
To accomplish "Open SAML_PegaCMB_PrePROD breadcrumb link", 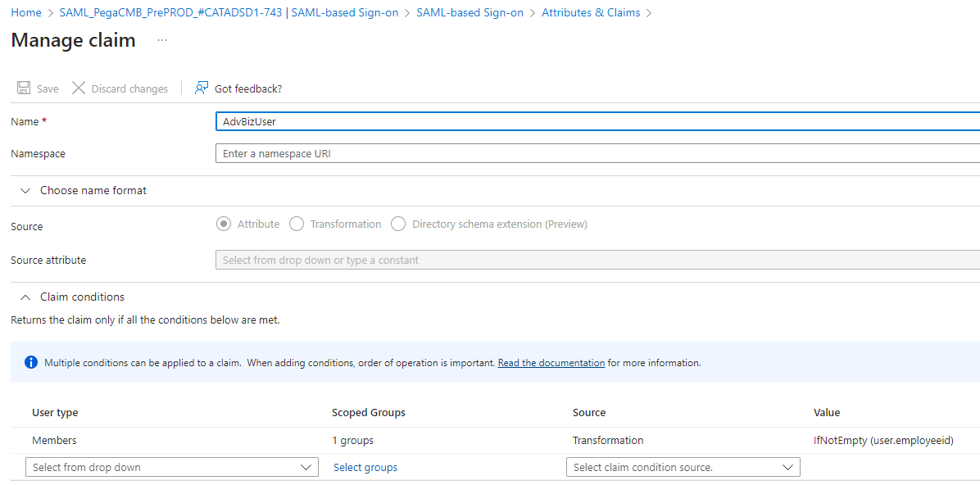I will pos(229,13).
